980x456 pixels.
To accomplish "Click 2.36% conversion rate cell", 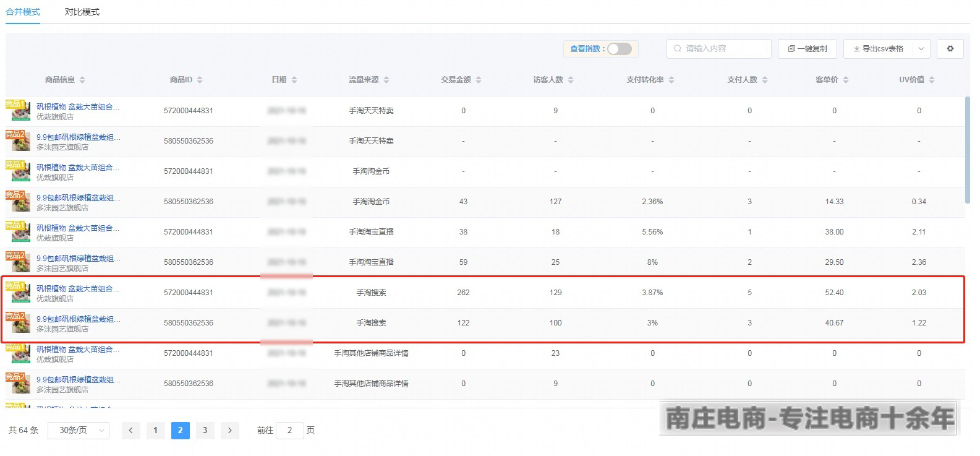I will [x=652, y=202].
